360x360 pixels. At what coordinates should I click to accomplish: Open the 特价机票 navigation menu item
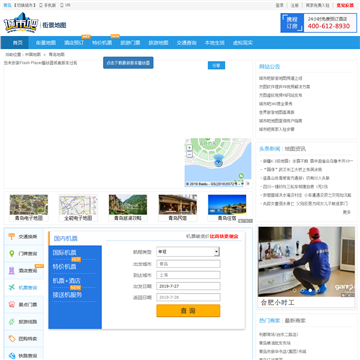(102, 43)
